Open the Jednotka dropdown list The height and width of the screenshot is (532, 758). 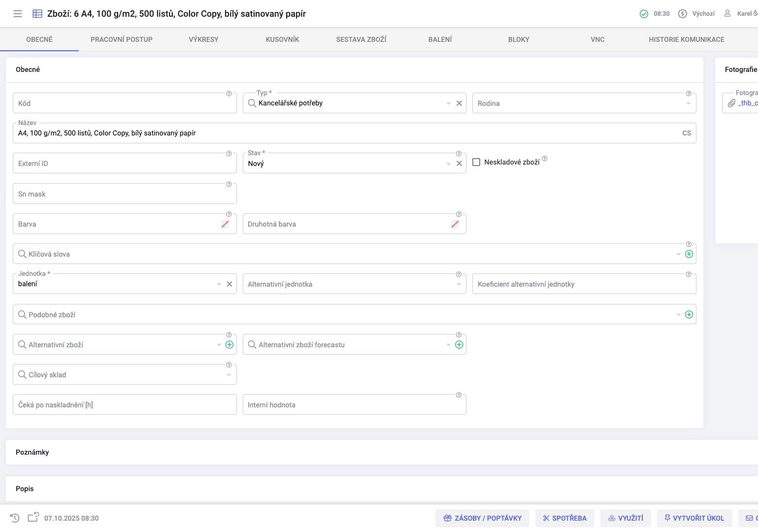[x=219, y=284]
